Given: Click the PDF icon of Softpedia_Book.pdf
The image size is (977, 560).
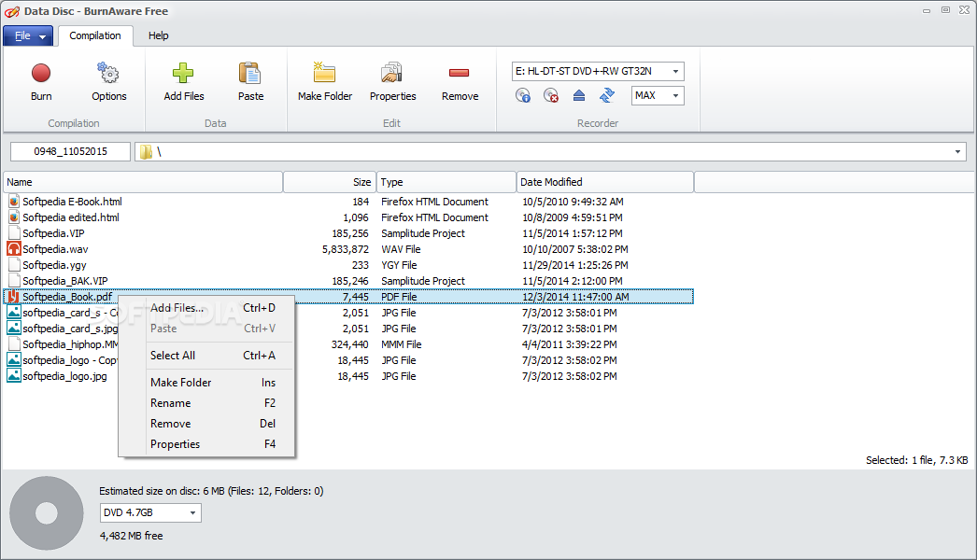Looking at the screenshot, I should point(14,297).
